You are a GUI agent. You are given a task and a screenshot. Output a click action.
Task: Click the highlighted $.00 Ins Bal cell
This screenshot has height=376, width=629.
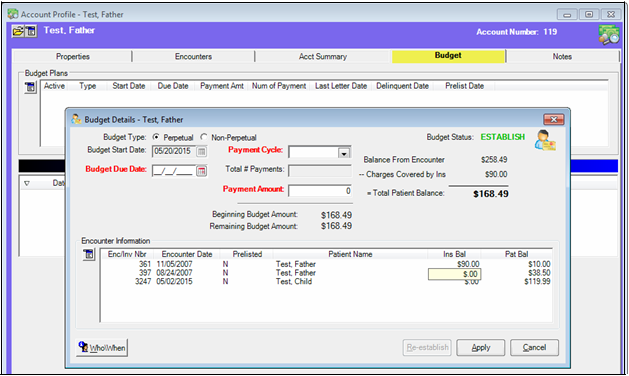click(455, 274)
